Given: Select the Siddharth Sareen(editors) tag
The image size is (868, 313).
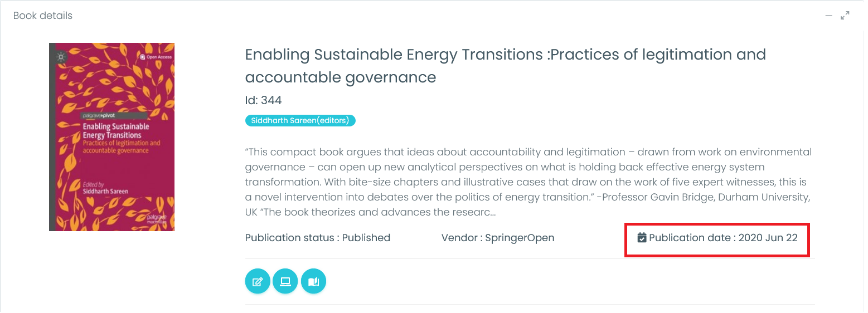Looking at the screenshot, I should 300,120.
